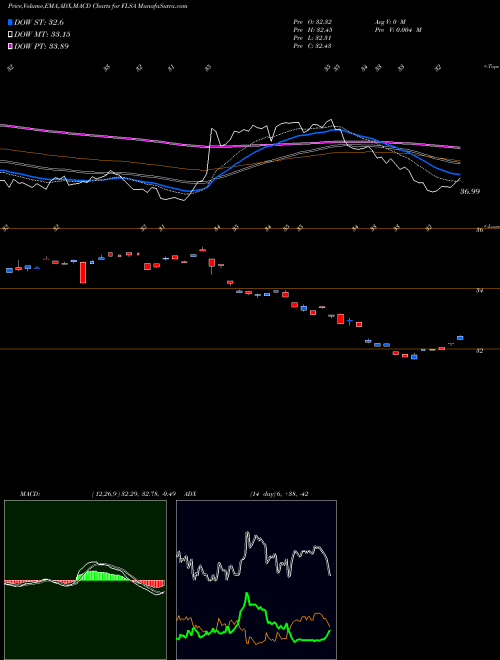The height and width of the screenshot is (660, 500).
Task: Click the 36.99 price label on EMA chart
Action: (470, 192)
